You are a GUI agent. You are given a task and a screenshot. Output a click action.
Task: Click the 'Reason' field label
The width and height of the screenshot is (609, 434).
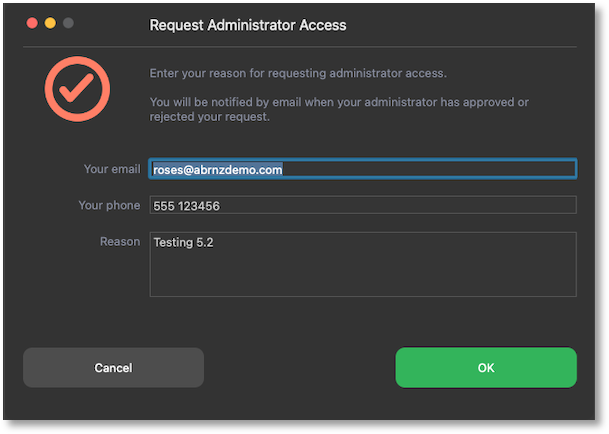pos(120,242)
